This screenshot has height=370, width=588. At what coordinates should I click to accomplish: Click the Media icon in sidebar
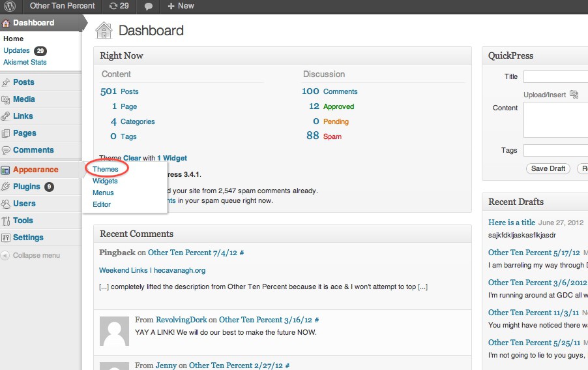[6, 99]
